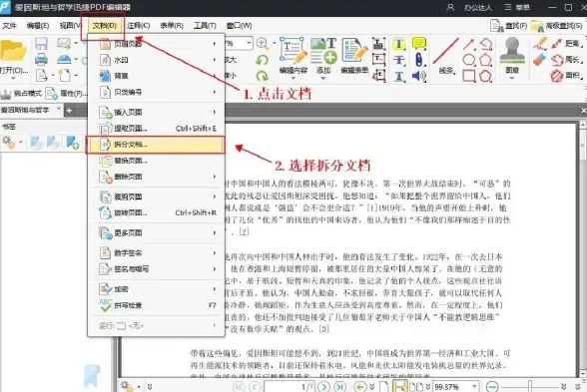Select the arrow drawing tool
The image size is (587, 392).
point(469,44)
